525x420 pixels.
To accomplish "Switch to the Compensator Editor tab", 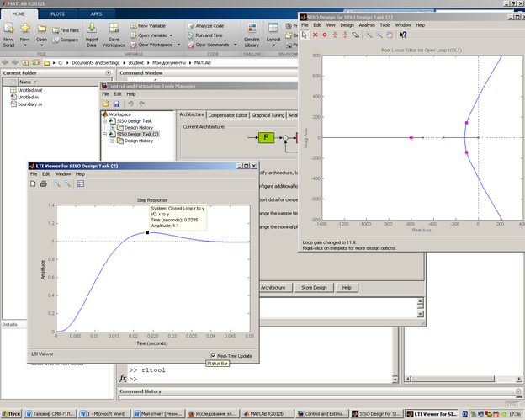I will (228, 114).
